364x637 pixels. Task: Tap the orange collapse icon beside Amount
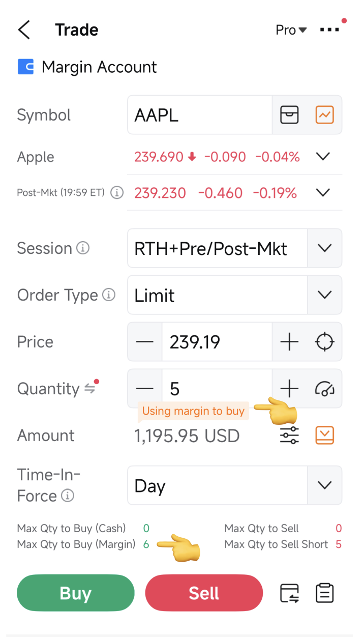pyautogui.click(x=324, y=435)
